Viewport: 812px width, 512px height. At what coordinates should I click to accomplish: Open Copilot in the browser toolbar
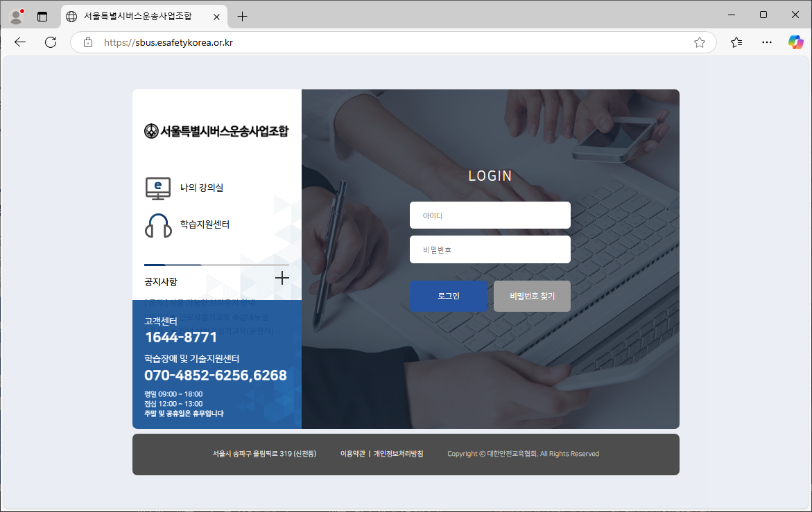(795, 42)
